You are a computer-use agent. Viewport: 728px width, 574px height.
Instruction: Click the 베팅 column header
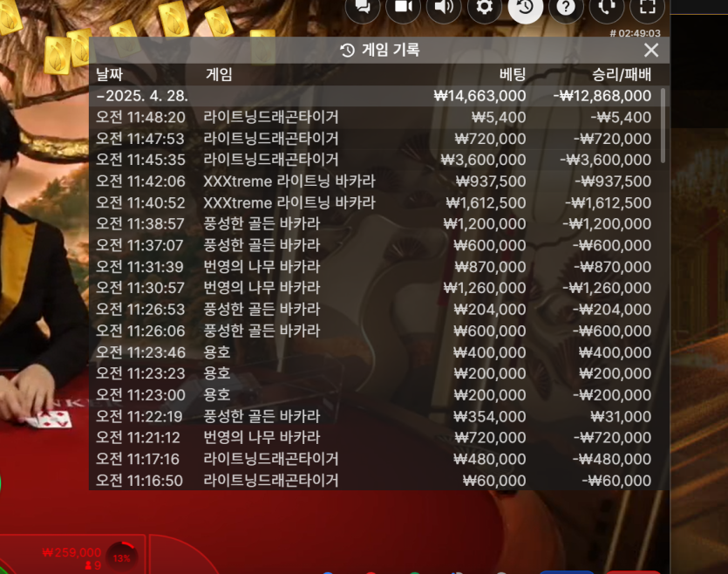pos(513,74)
